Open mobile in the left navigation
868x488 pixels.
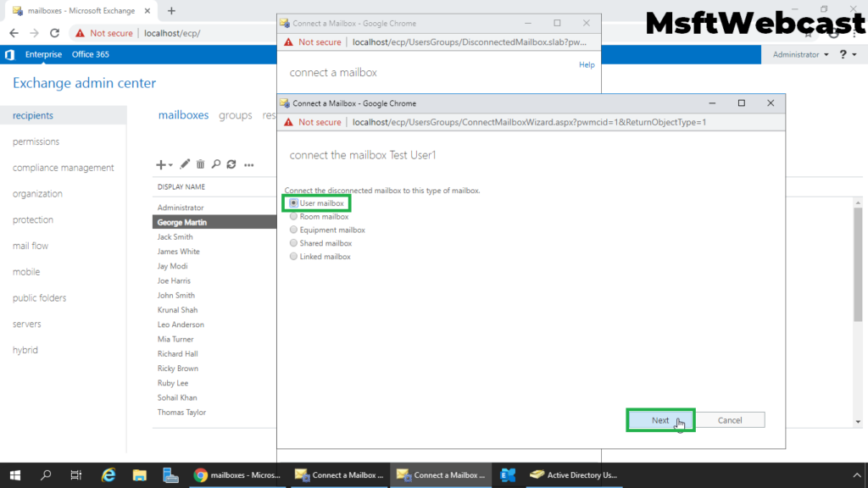pos(26,272)
